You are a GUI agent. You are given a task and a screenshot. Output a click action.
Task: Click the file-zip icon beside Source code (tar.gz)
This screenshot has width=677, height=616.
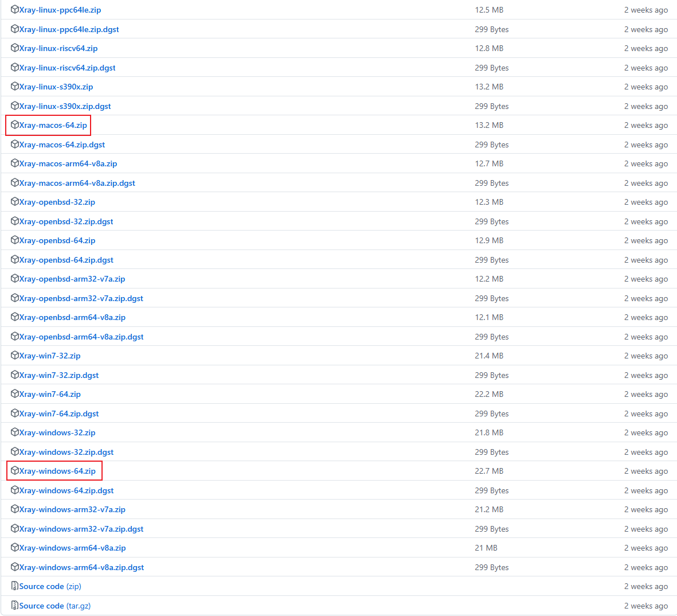[x=15, y=606]
